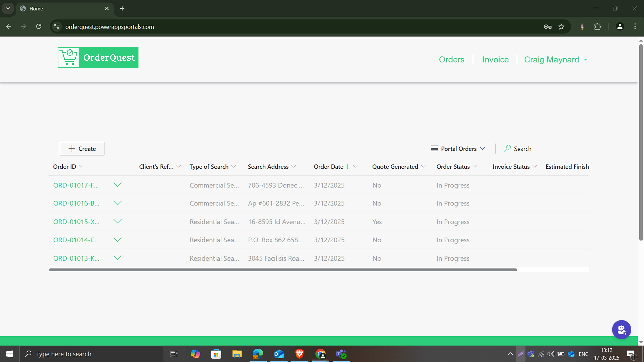
Task: Open Microsoft Teams from taskbar
Action: click(341, 354)
